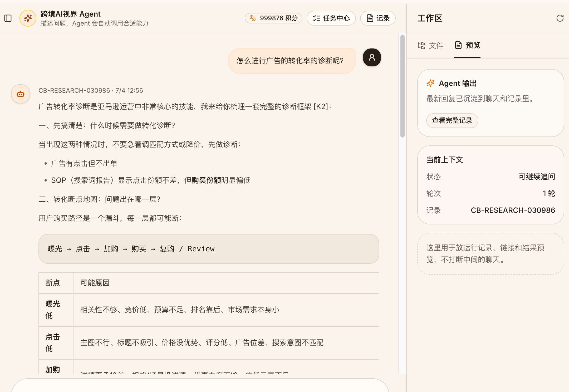
Task: Click the 工作区 heading
Action: pos(430,18)
